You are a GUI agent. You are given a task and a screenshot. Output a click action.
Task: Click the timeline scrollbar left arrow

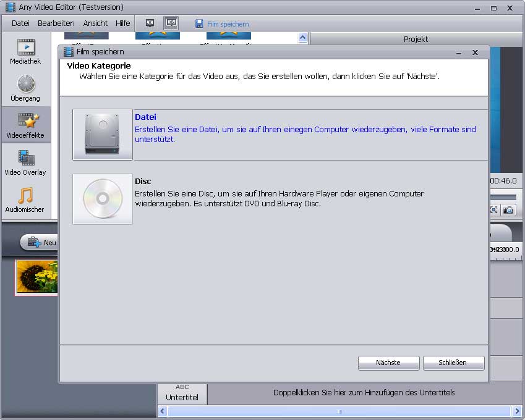click(x=163, y=411)
